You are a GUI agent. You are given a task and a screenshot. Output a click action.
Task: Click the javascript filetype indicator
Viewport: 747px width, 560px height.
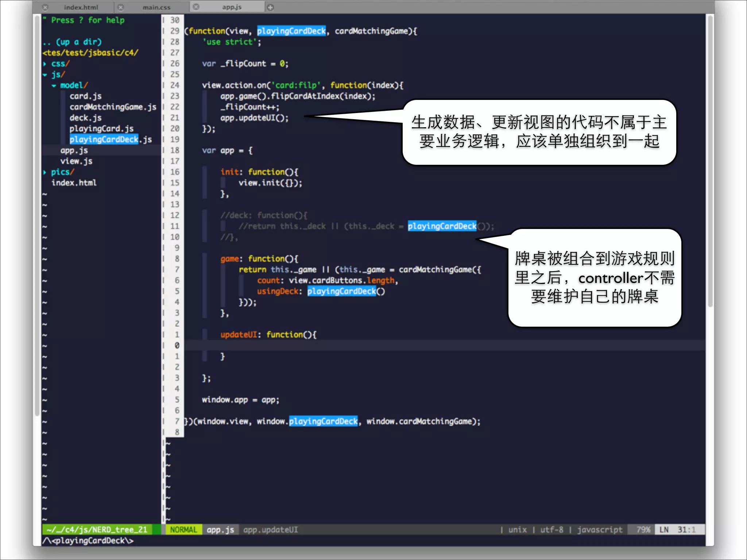600,529
